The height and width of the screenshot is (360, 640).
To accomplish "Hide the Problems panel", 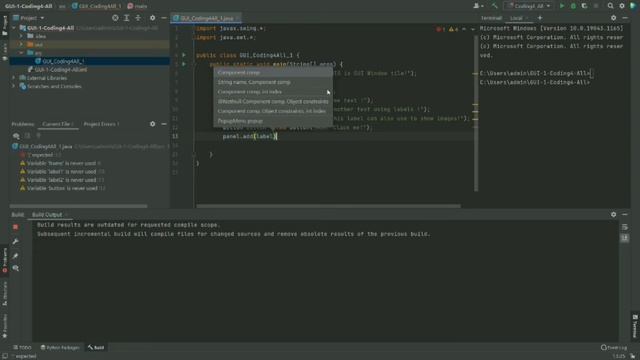I will point(164,124).
